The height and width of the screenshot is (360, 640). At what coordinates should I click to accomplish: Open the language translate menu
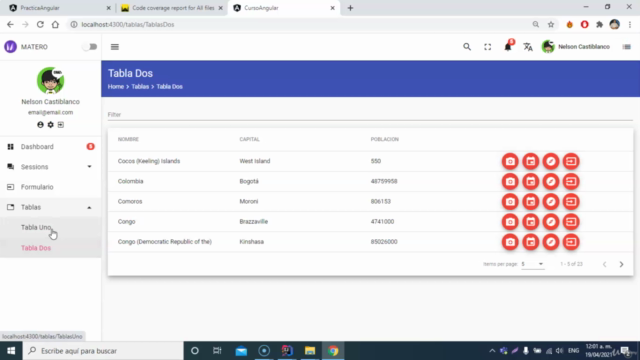528,47
